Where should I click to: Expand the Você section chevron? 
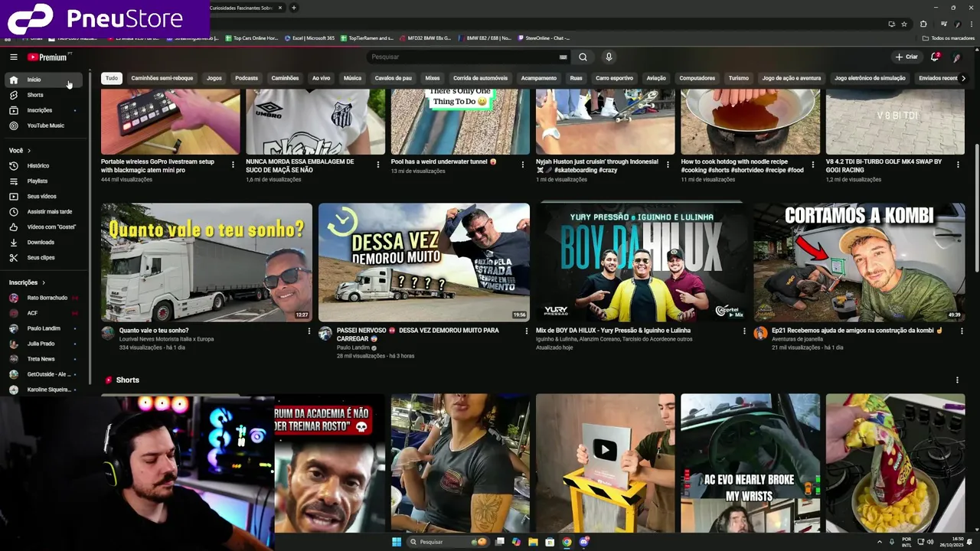(x=28, y=150)
